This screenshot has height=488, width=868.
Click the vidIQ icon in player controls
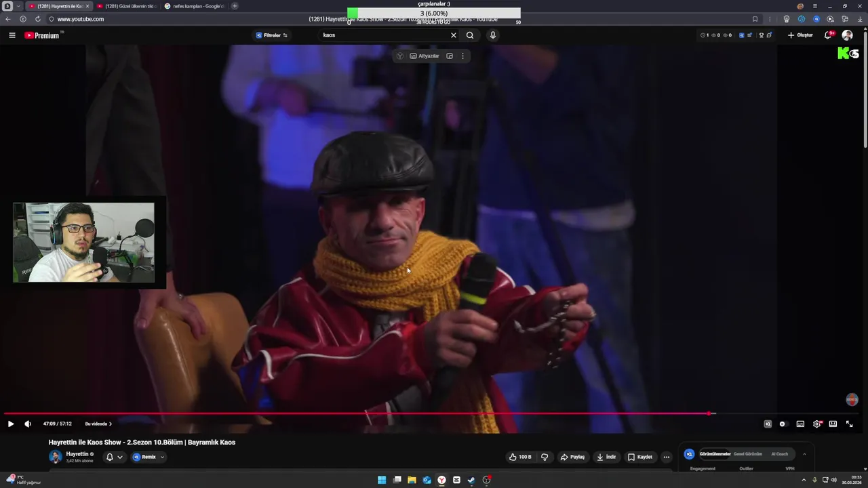coord(768,424)
